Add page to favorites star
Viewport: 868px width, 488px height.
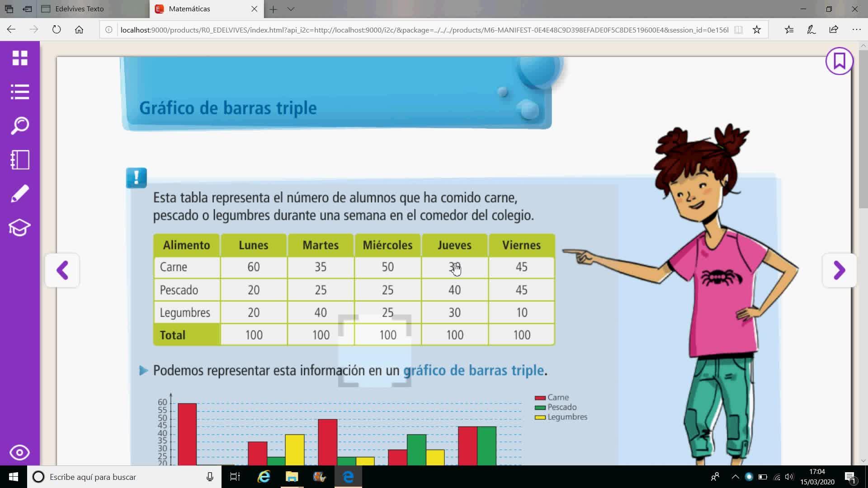pyautogui.click(x=757, y=30)
